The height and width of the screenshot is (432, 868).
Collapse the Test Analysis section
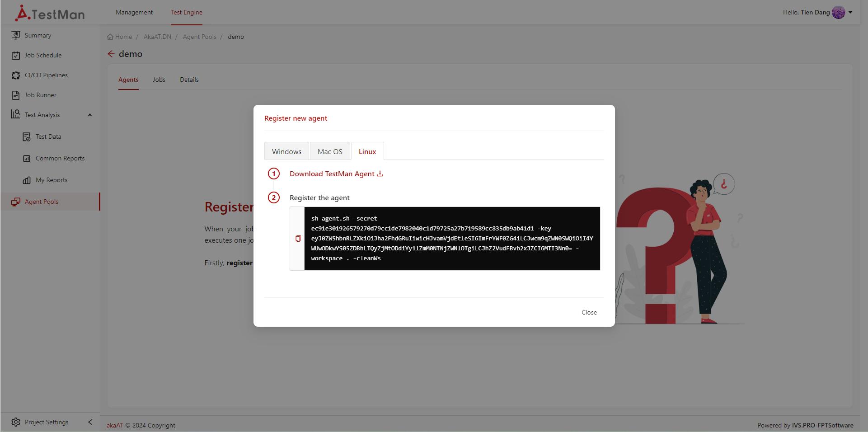(90, 115)
